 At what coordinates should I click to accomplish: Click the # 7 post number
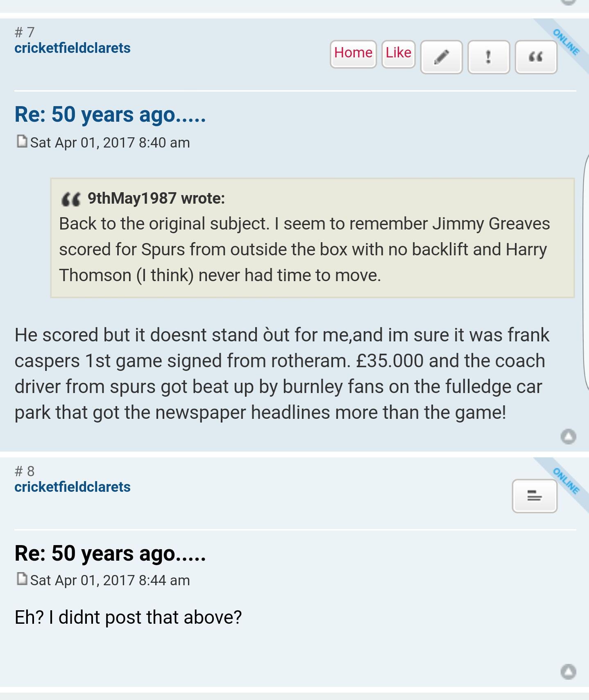coord(25,32)
